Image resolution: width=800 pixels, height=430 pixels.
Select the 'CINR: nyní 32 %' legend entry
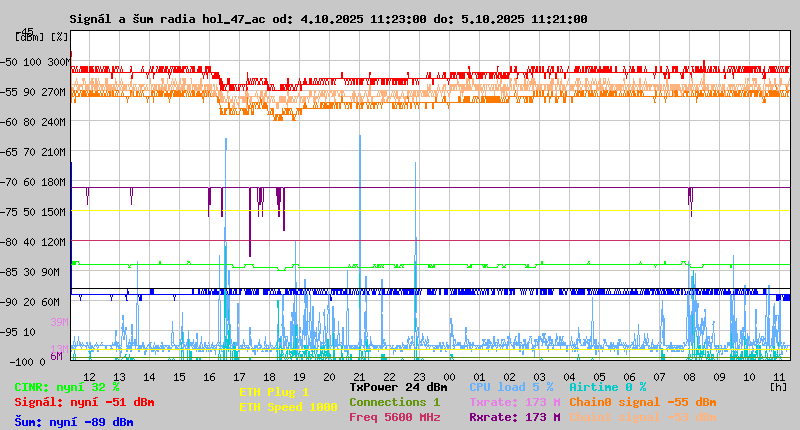(x=67, y=387)
